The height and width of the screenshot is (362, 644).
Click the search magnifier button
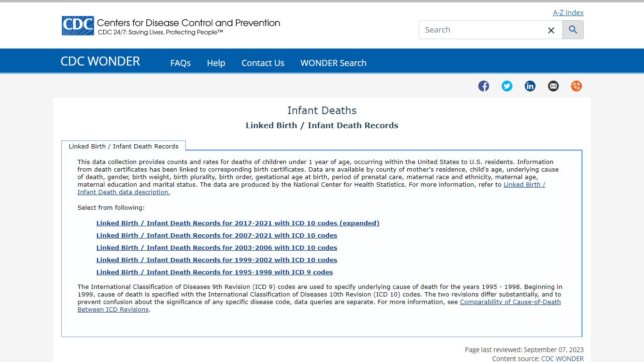(573, 30)
